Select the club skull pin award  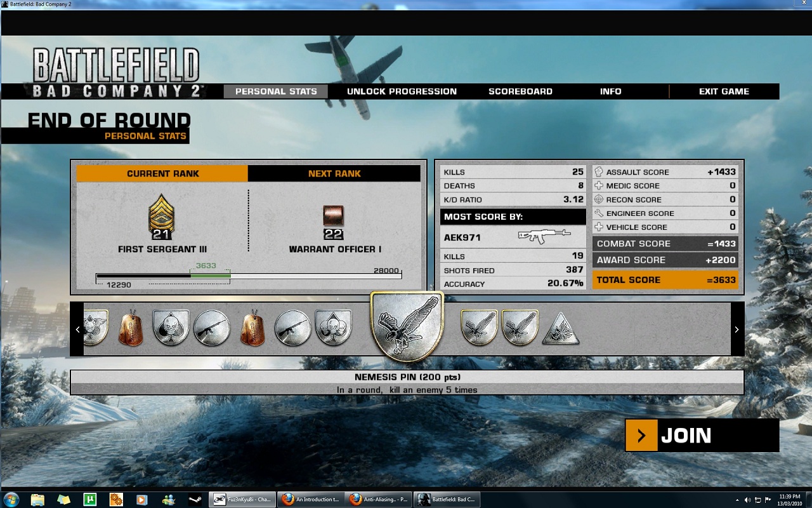(333, 328)
